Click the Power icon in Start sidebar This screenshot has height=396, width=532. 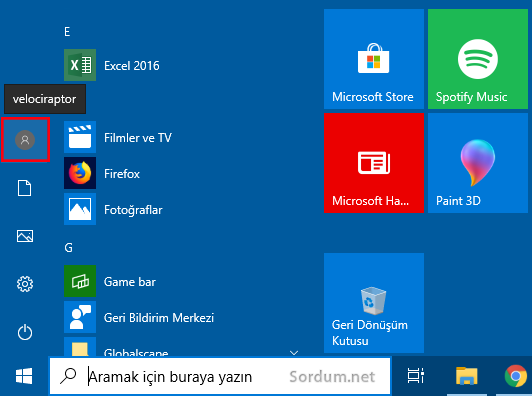(x=25, y=332)
